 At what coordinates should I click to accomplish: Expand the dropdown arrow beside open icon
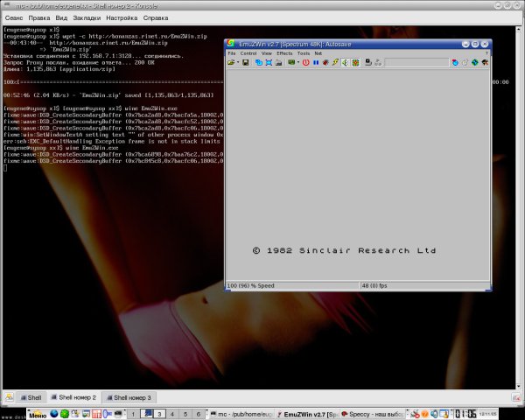pos(238,62)
